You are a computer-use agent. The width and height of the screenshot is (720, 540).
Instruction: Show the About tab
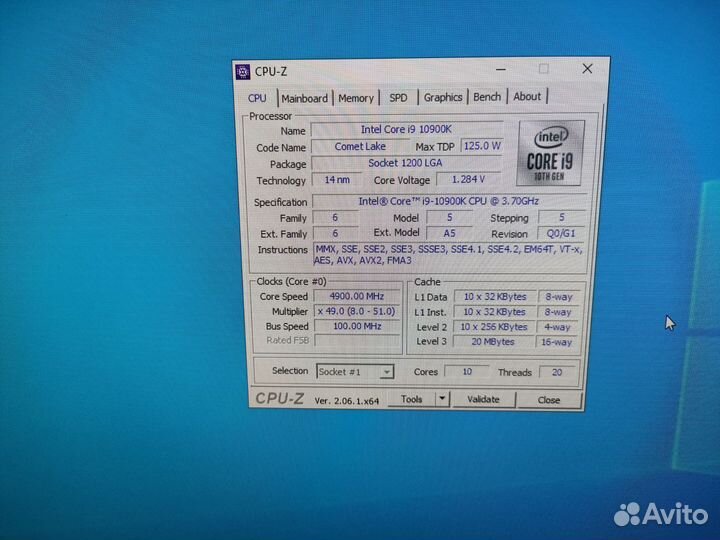[x=527, y=96]
